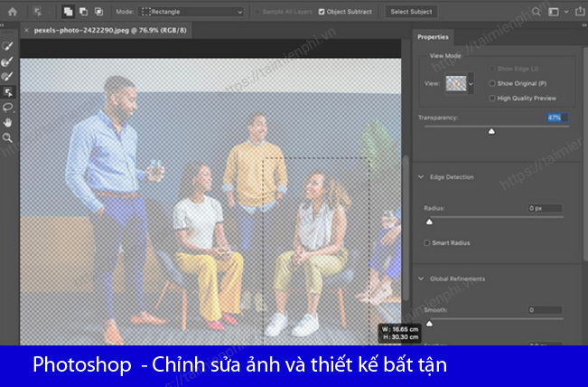
Task: Click the 'Smooth:' label
Action: click(x=435, y=310)
